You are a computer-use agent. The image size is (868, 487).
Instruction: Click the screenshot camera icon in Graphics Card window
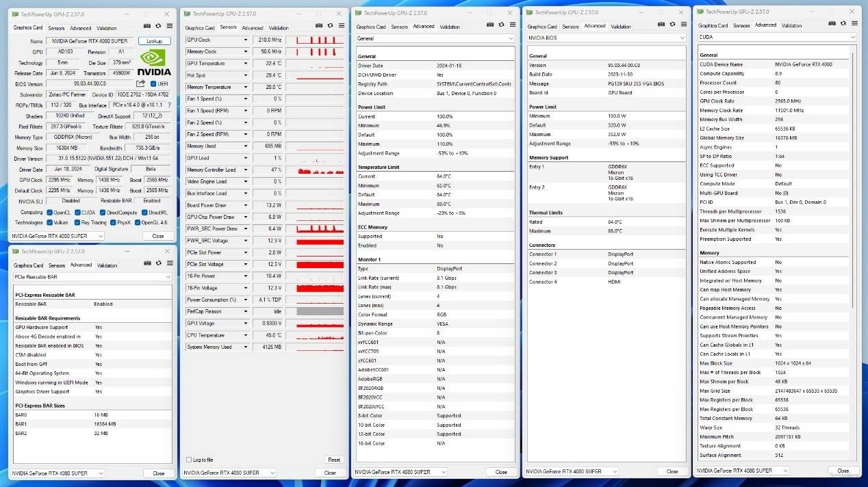(147, 26)
